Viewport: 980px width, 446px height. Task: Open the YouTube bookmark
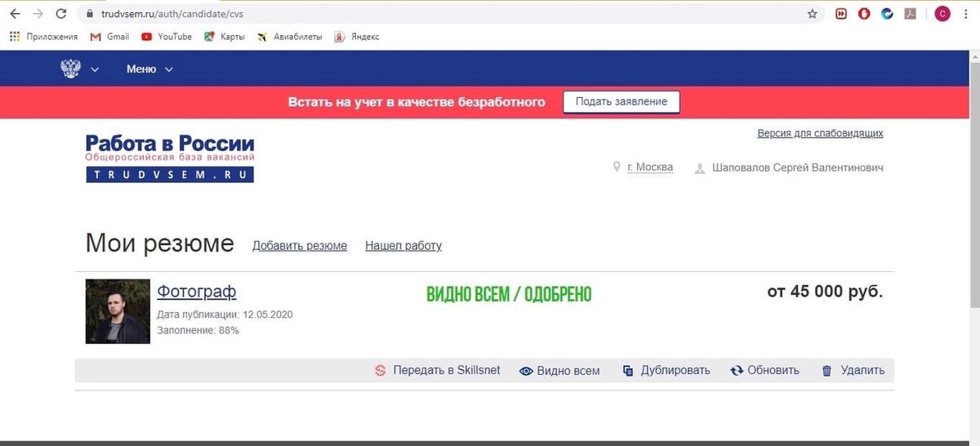click(167, 37)
